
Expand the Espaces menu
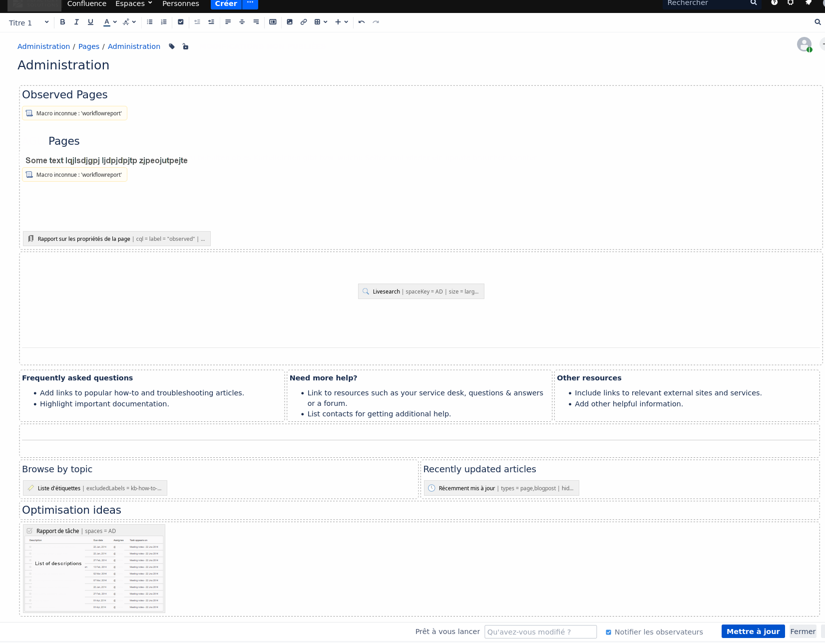[x=133, y=4]
